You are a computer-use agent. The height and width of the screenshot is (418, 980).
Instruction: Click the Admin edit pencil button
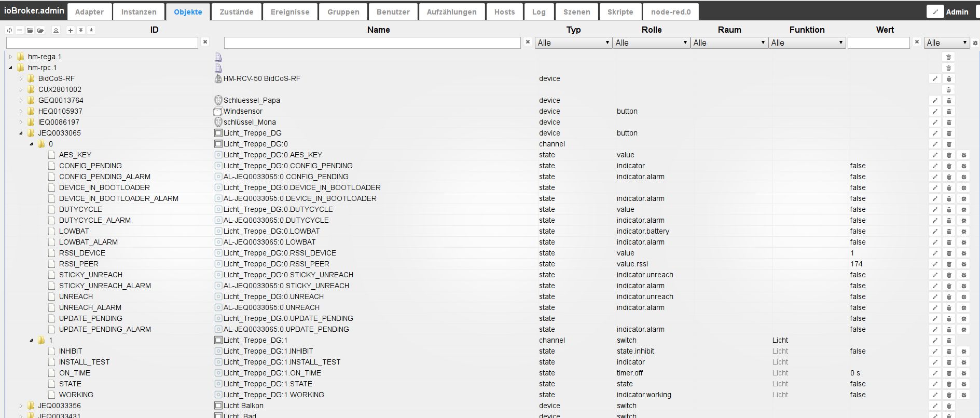(935, 11)
